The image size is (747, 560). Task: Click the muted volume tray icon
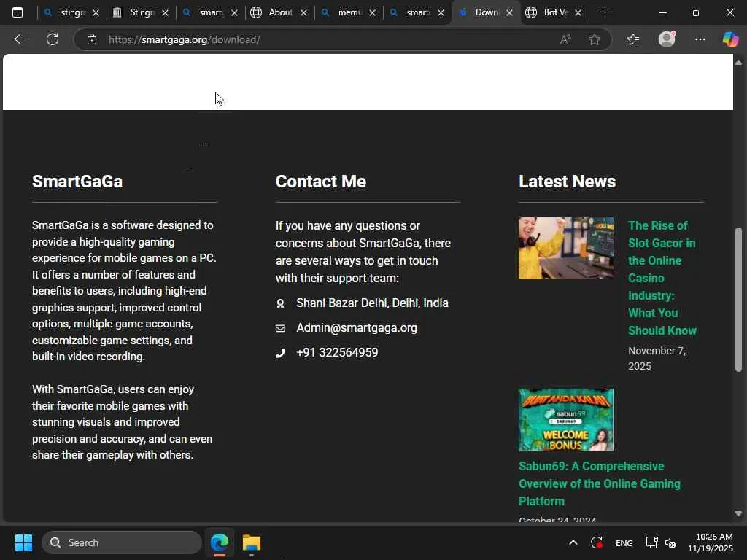pyautogui.click(x=670, y=542)
